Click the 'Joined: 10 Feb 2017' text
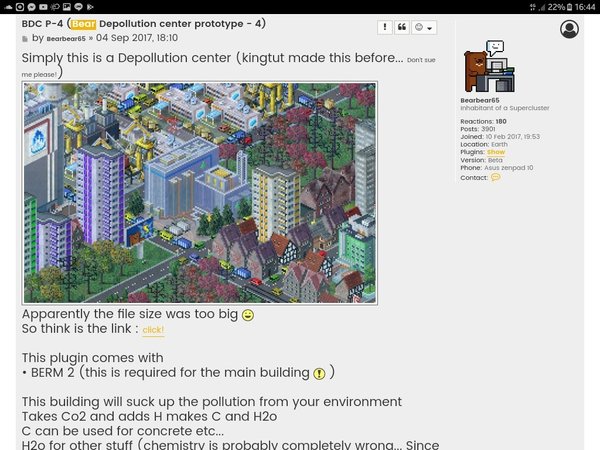 click(500, 137)
